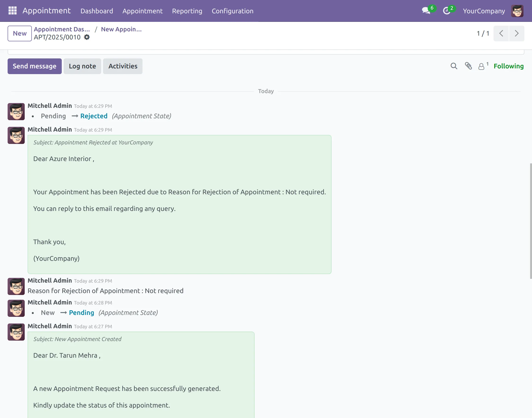
Task: Click the page vertical scrollbar
Action: coord(531,220)
